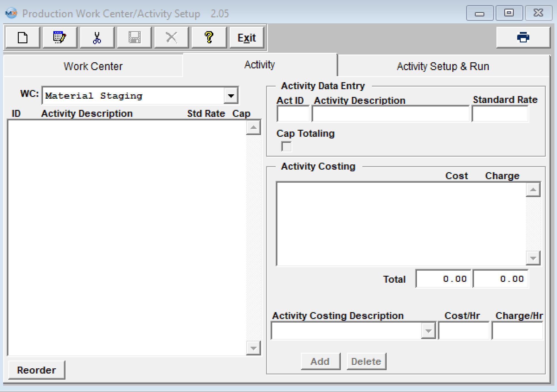557x392 pixels.
Task: Click the scissors Cut icon
Action: pyautogui.click(x=97, y=37)
